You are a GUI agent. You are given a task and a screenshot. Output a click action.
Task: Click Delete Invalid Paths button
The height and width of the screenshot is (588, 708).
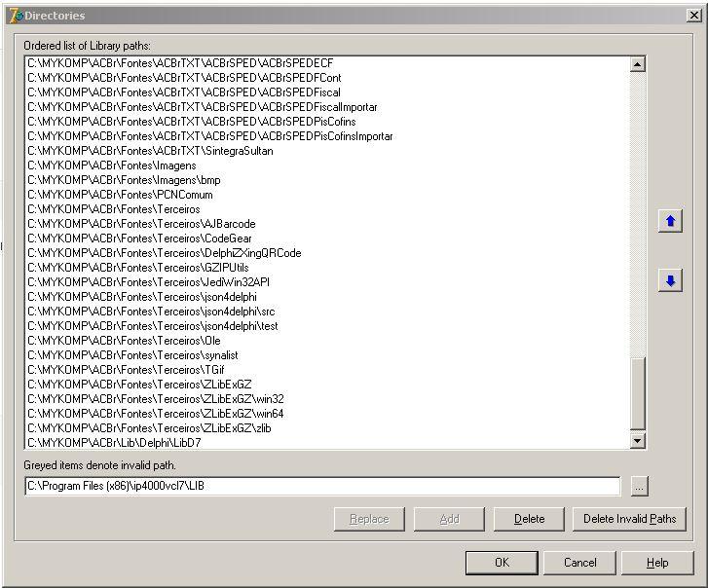(x=629, y=519)
